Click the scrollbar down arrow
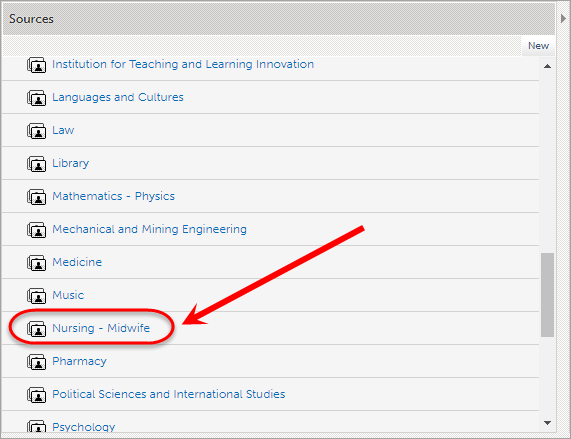This screenshot has width=571, height=439. tap(547, 423)
